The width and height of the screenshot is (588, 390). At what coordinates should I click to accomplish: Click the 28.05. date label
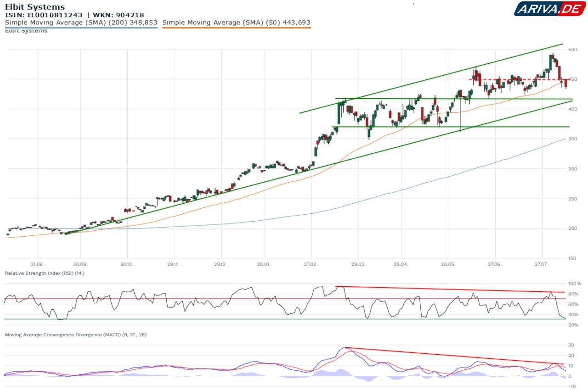point(448,264)
